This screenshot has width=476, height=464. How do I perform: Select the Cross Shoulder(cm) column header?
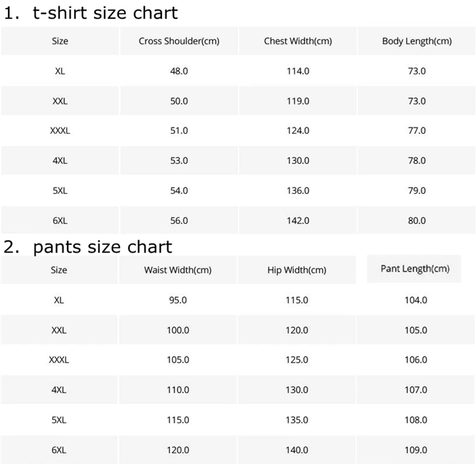click(x=179, y=41)
